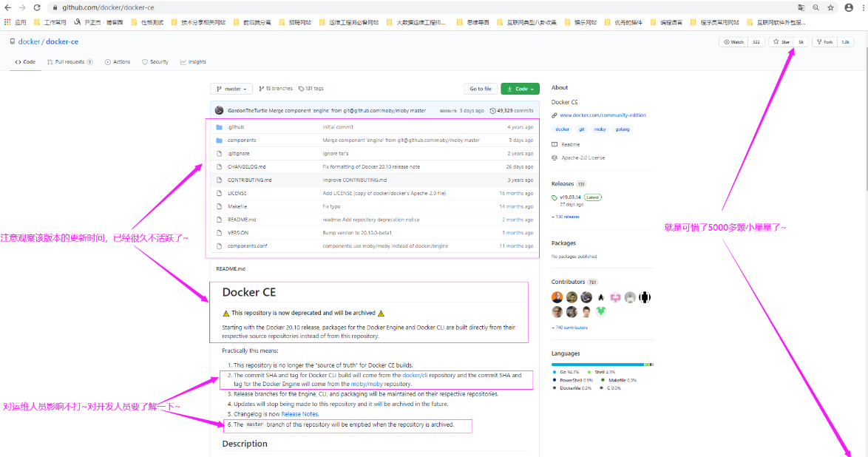Screen dimensions: 868x457
Task: Open the browser profile avatar icon
Action: pyautogui.click(x=849, y=7)
